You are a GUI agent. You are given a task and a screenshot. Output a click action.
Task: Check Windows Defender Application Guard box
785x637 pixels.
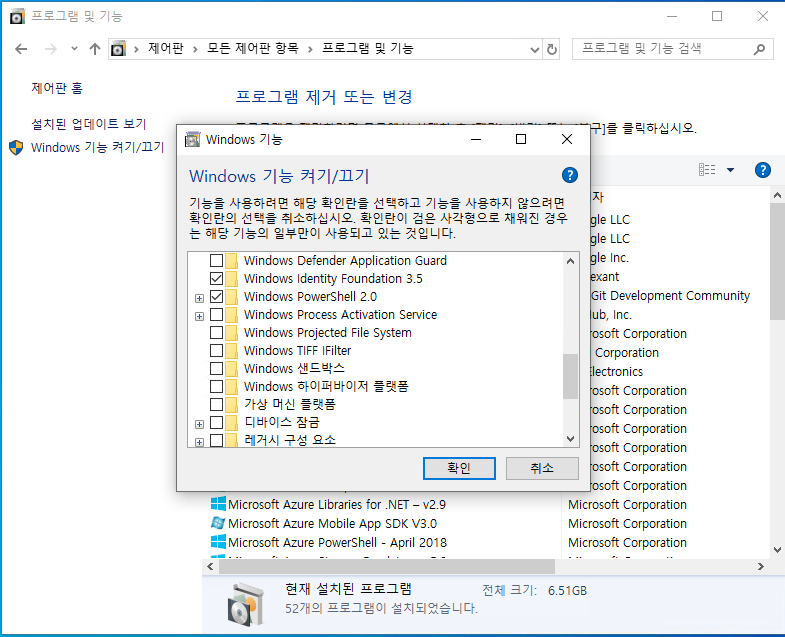click(x=216, y=260)
